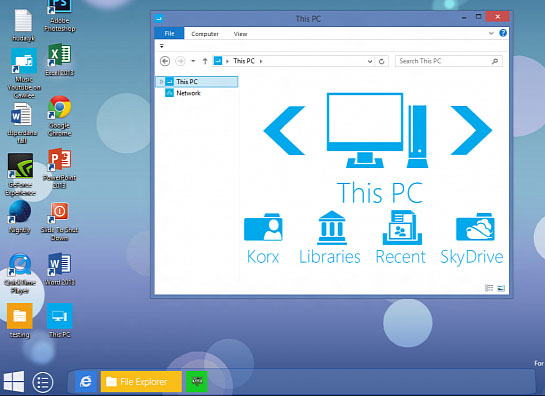Viewport: 545px width, 396px height.
Task: Select Network in the navigation pane
Action: (x=188, y=93)
